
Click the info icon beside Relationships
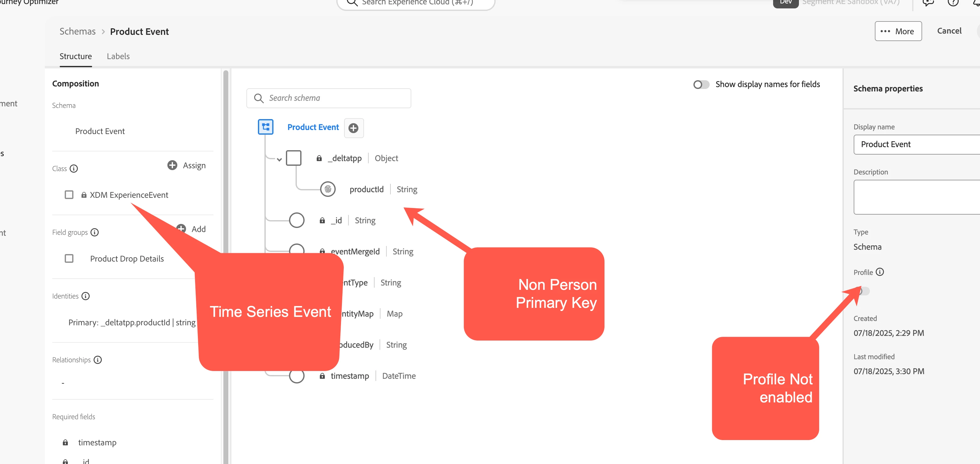tap(98, 360)
